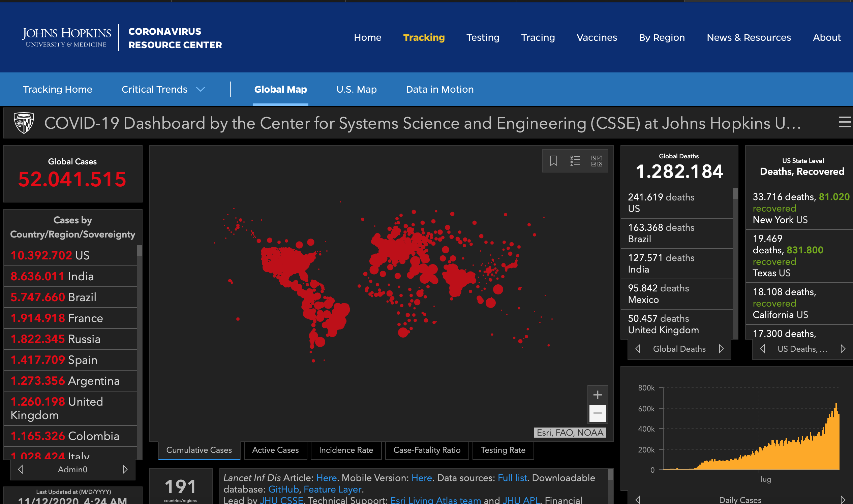Select Brazil in the cases list
Viewport: 853px width, 504px height.
point(70,297)
